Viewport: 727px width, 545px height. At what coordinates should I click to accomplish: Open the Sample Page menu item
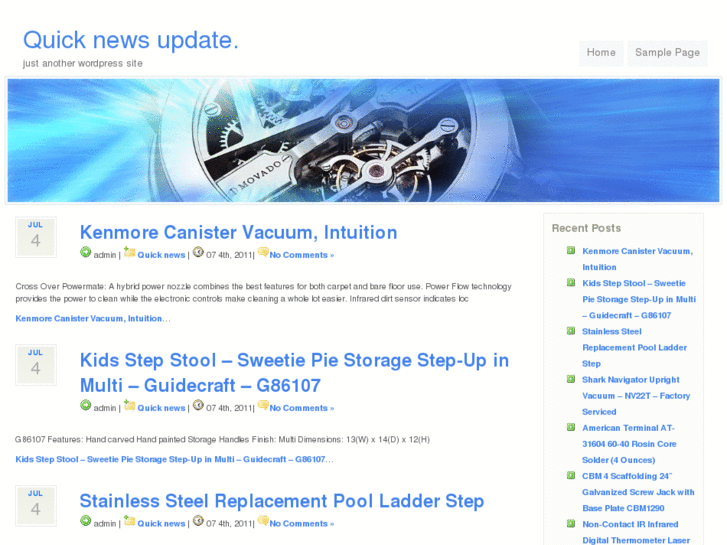pyautogui.click(x=667, y=53)
